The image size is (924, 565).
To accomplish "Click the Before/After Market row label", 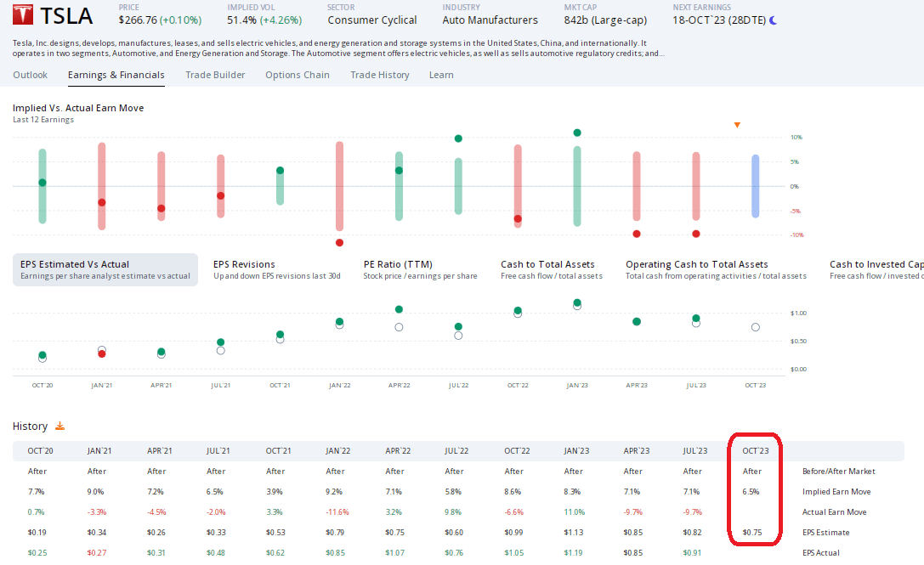I will tap(838, 472).
